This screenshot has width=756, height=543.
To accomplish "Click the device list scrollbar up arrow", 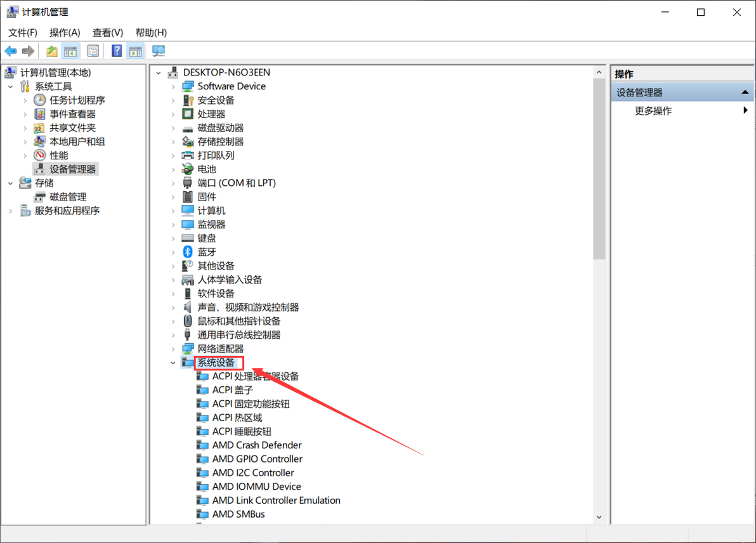I will tap(599, 72).
